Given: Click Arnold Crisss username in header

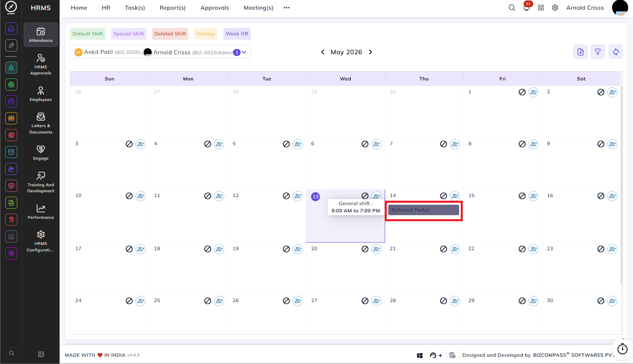Looking at the screenshot, I should coord(585,8).
